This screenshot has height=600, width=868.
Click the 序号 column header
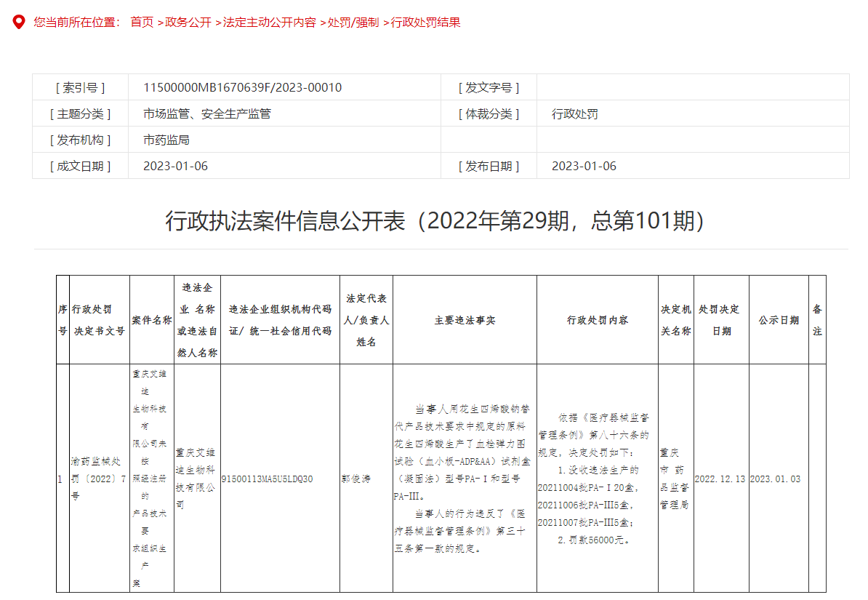tap(63, 320)
